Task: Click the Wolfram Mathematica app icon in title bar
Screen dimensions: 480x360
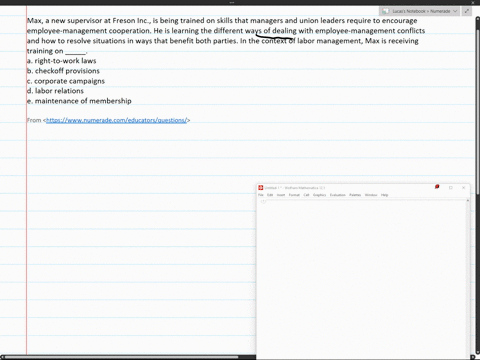Action: pyautogui.click(x=261, y=188)
